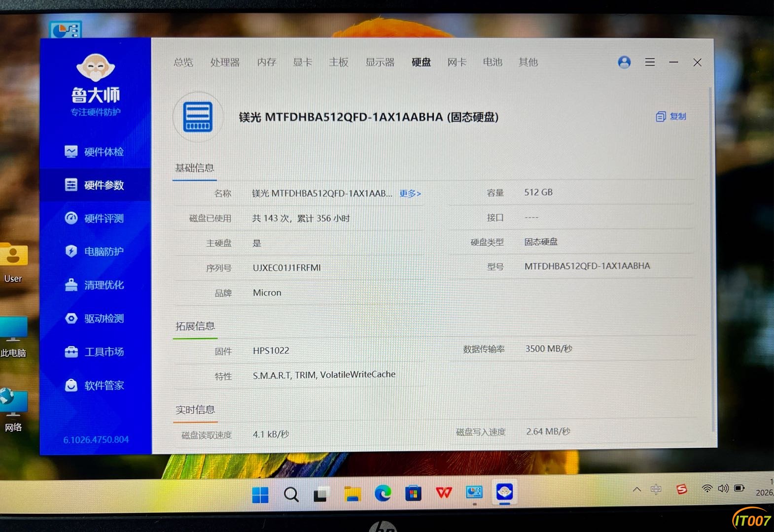Screen dimensions: 774x532
Task: Expand the system tray hidden icons chevron
Action: pos(637,489)
